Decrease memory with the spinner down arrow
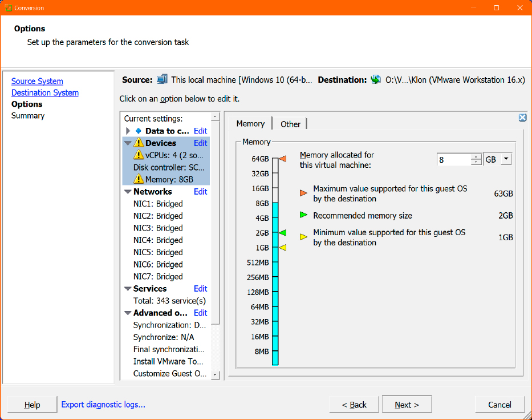The image size is (532, 420). (x=476, y=162)
